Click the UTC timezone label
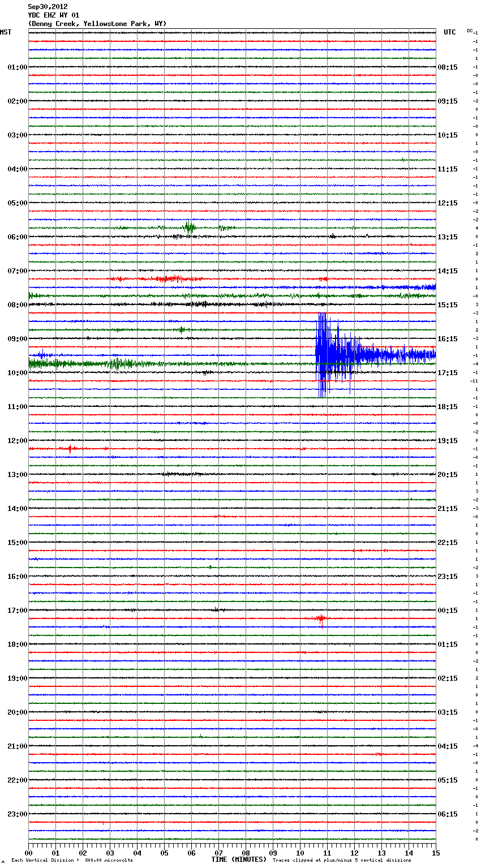The height and width of the screenshot is (868, 481). coord(450,32)
